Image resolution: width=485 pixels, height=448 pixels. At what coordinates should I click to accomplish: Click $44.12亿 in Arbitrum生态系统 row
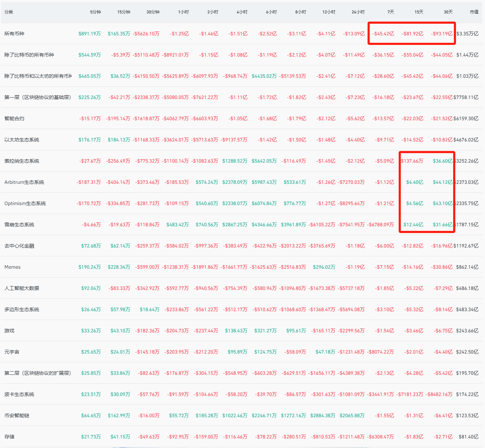[443, 182]
